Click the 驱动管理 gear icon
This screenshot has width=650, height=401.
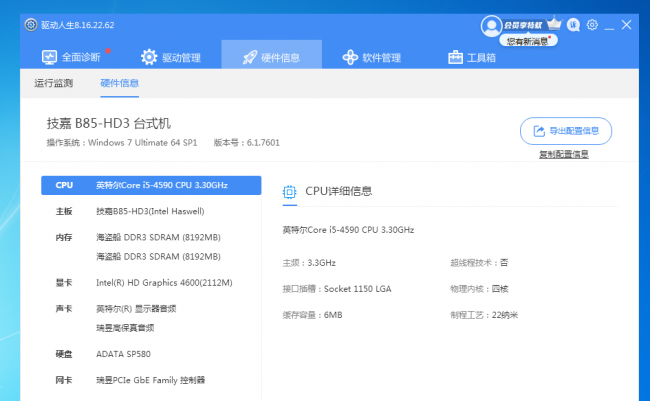[149, 57]
